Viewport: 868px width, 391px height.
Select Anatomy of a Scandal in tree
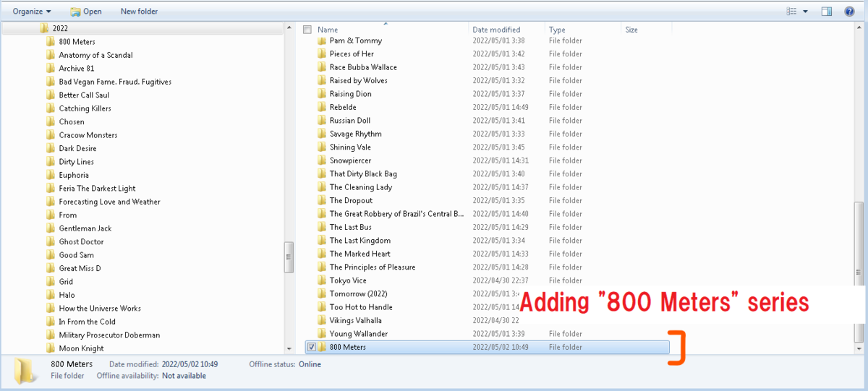[x=95, y=55]
